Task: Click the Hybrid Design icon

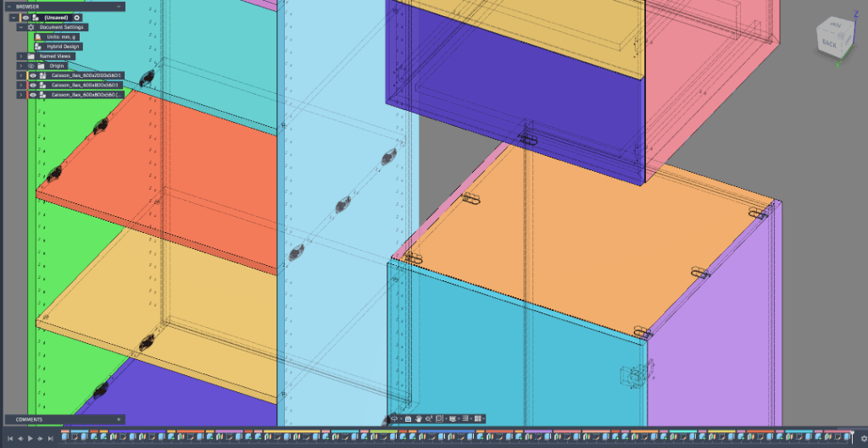Action: coord(38,47)
